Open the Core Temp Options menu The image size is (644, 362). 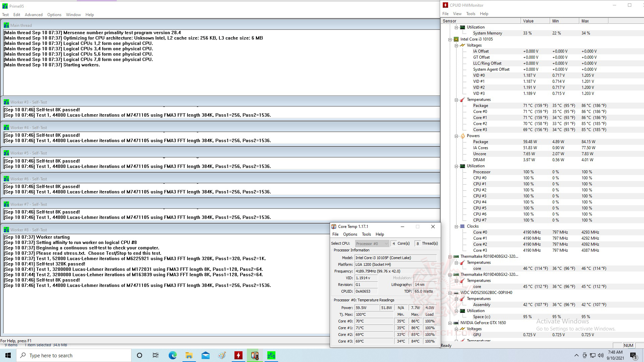pos(350,234)
